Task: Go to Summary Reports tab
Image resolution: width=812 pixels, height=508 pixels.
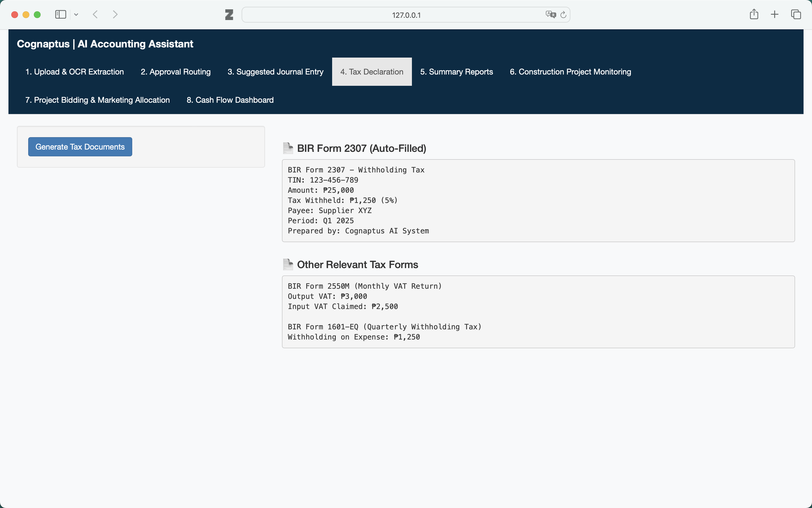Action: (456, 72)
